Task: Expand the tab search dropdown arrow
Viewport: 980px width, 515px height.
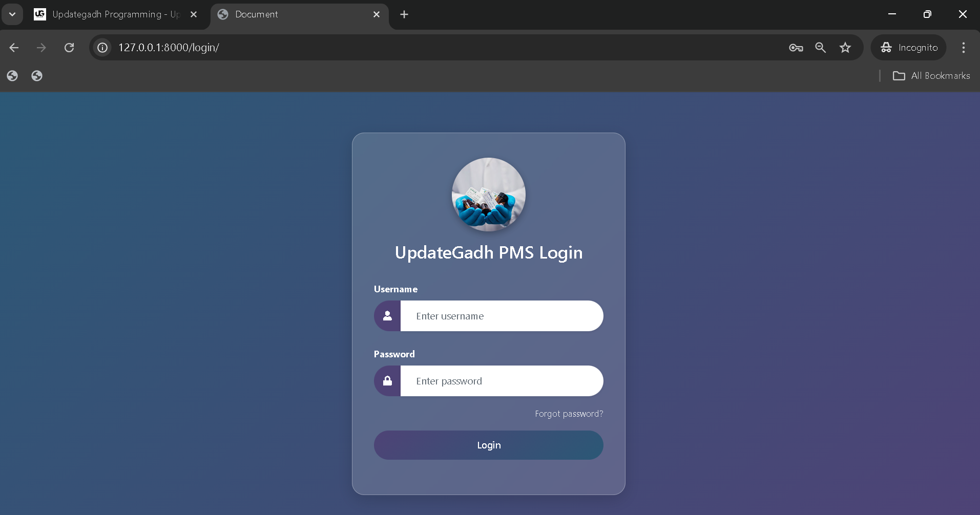Action: pos(12,14)
